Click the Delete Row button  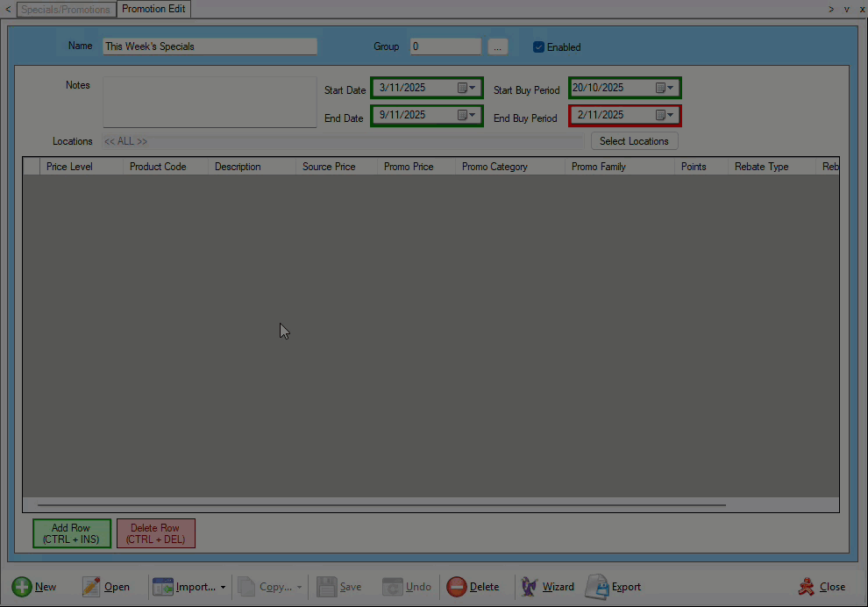tap(155, 533)
